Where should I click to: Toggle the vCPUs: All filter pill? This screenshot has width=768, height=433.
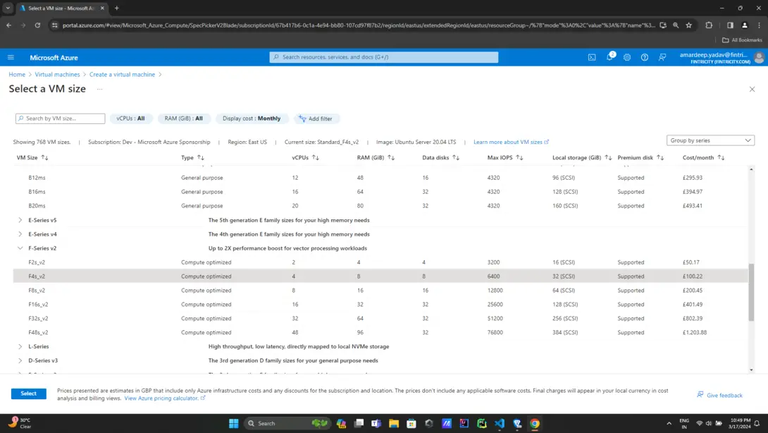131,118
